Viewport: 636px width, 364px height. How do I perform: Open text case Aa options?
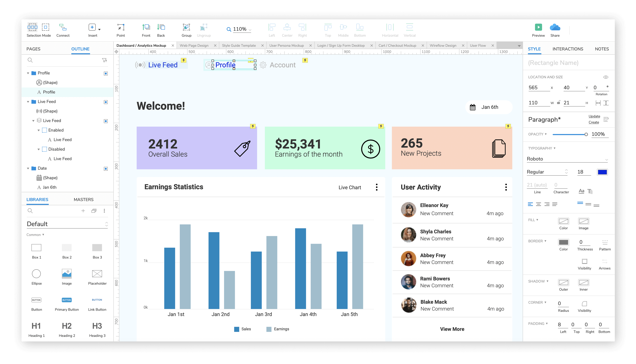(x=581, y=191)
